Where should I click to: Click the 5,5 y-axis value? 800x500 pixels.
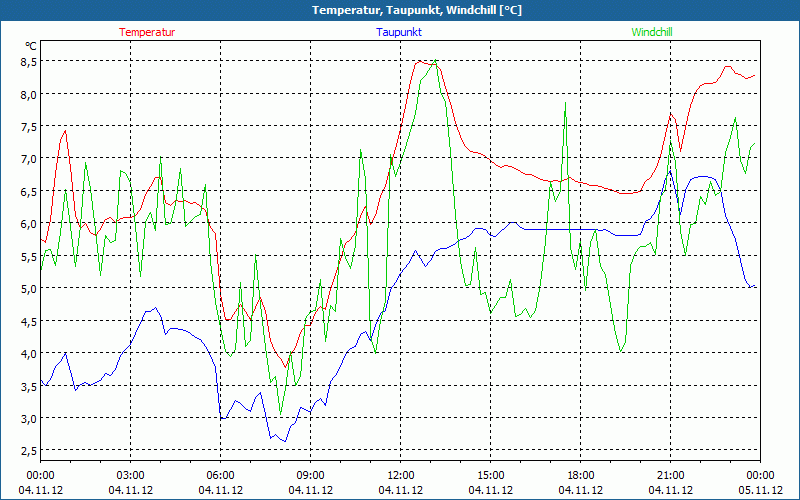tap(30, 256)
